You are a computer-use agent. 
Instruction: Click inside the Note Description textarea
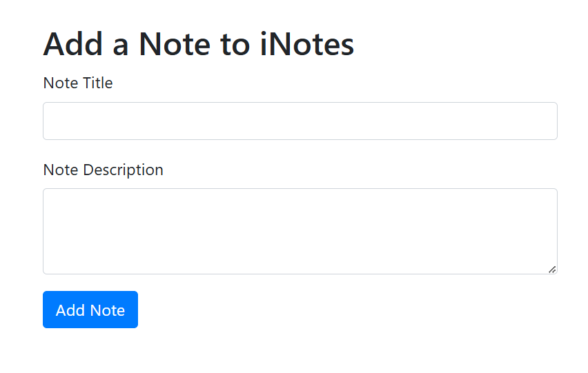300,231
